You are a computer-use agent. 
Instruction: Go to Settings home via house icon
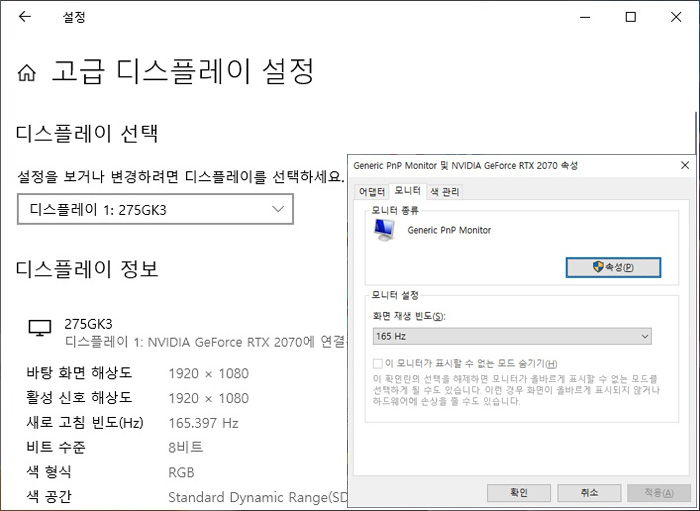[x=27, y=73]
